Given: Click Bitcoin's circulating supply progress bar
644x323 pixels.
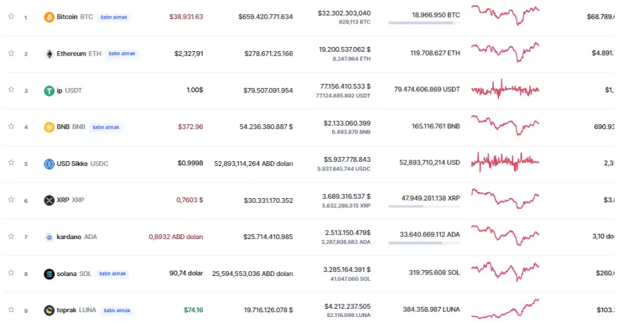Looking at the screenshot, I should click(x=424, y=24).
